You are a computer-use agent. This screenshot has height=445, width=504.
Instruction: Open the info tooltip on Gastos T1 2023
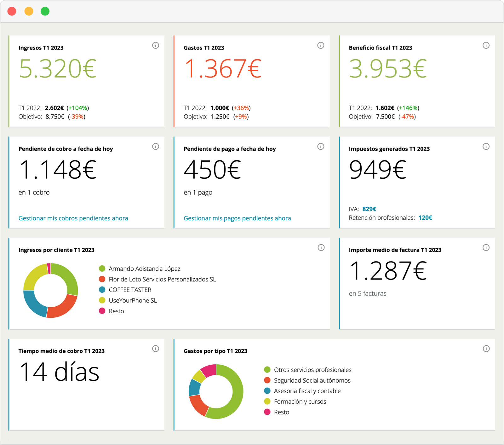click(321, 45)
